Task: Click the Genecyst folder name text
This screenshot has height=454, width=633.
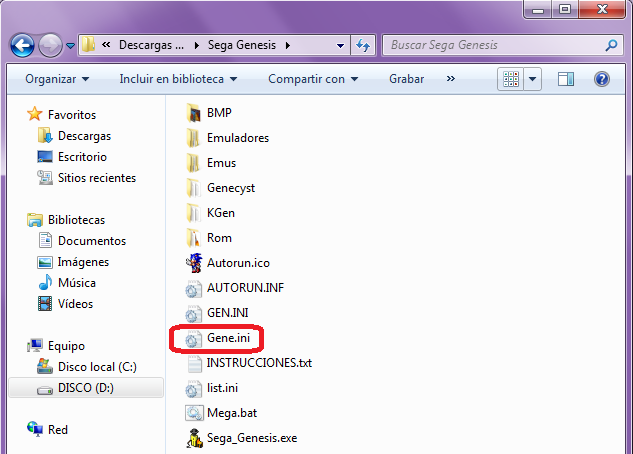Action: click(x=231, y=188)
